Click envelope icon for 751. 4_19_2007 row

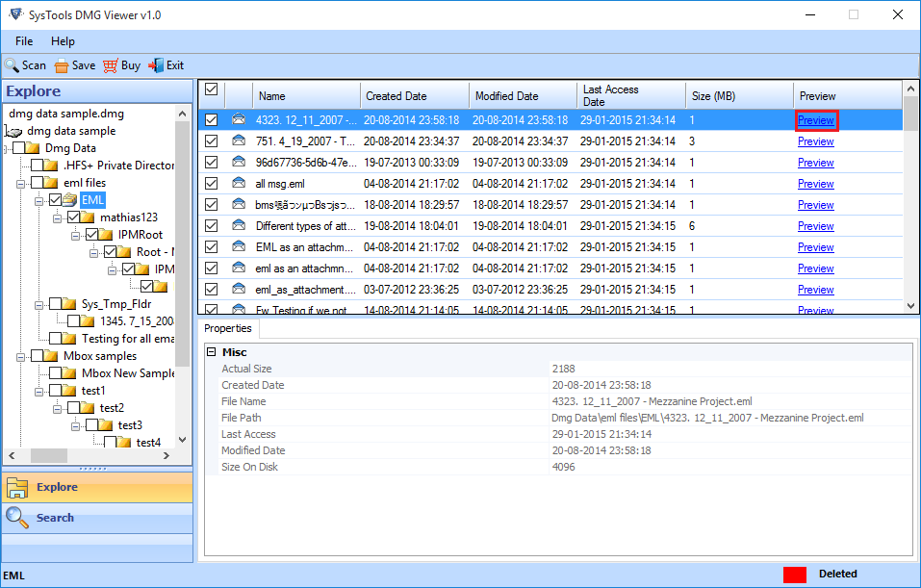[239, 141]
